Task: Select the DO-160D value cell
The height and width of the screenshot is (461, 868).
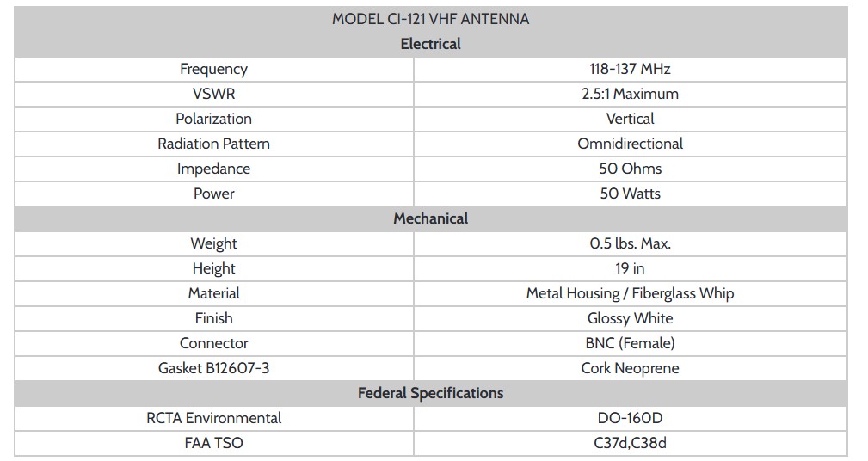Action: 630,418
